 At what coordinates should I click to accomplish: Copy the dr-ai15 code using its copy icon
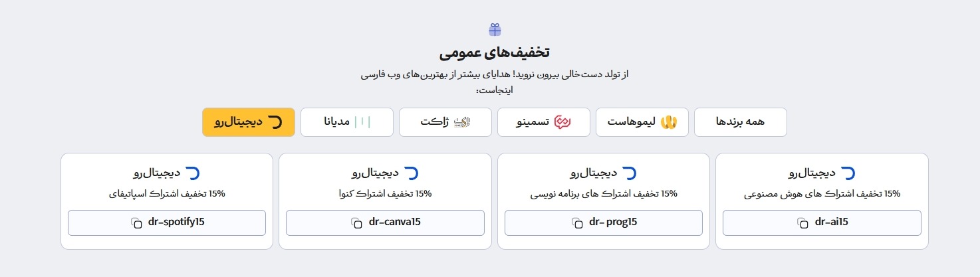802,223
